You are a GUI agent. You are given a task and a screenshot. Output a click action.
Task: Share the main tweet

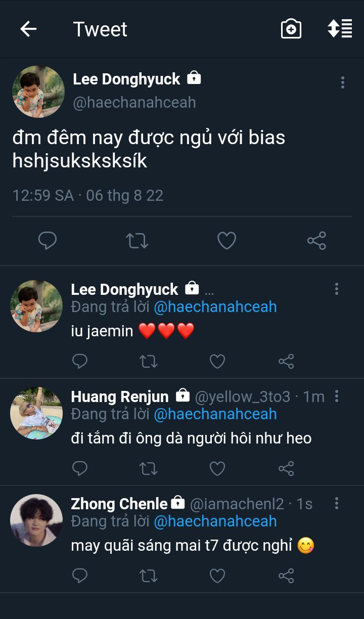[316, 241]
